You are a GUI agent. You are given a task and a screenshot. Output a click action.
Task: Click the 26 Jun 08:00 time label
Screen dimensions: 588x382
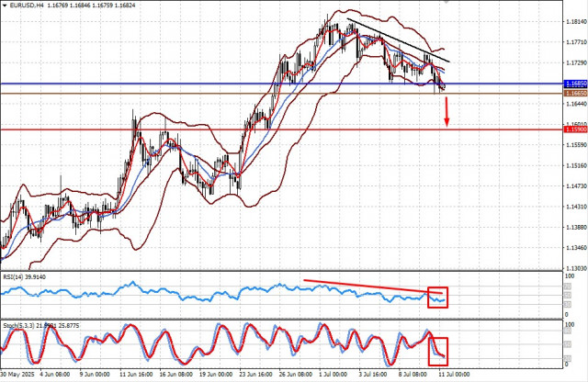pos(296,374)
